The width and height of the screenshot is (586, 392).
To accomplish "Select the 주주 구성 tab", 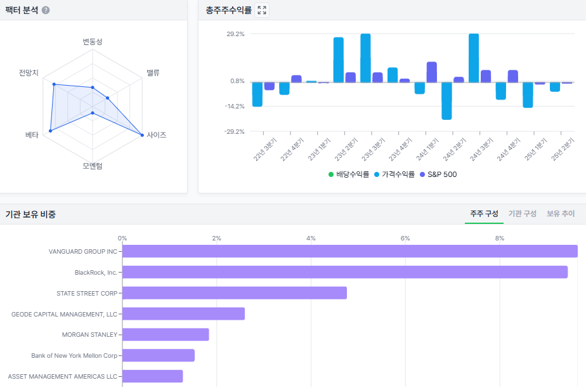I will (484, 214).
